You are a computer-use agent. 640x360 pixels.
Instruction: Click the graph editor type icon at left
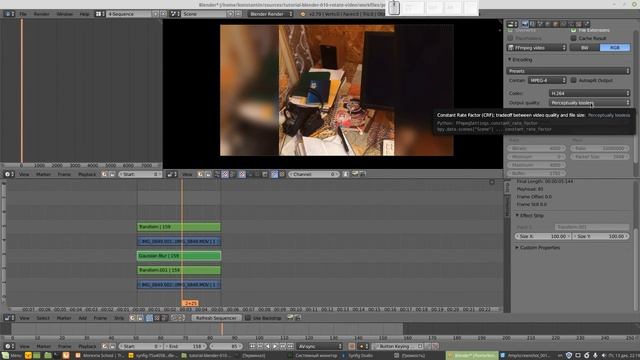tap(9, 174)
